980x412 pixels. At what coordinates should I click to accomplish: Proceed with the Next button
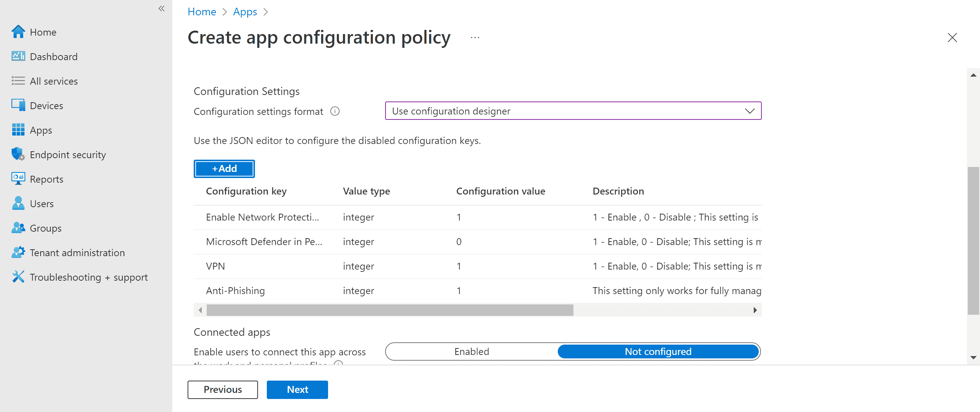(x=297, y=389)
